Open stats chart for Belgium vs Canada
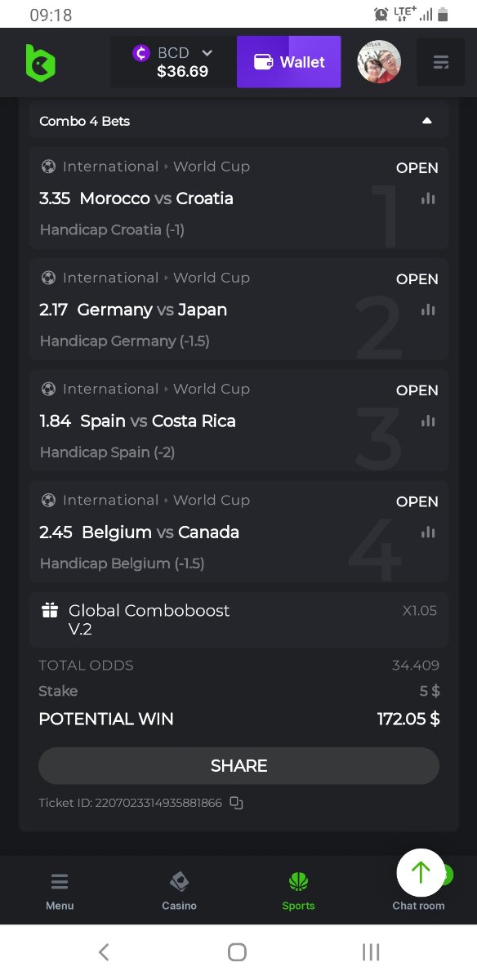 (428, 532)
